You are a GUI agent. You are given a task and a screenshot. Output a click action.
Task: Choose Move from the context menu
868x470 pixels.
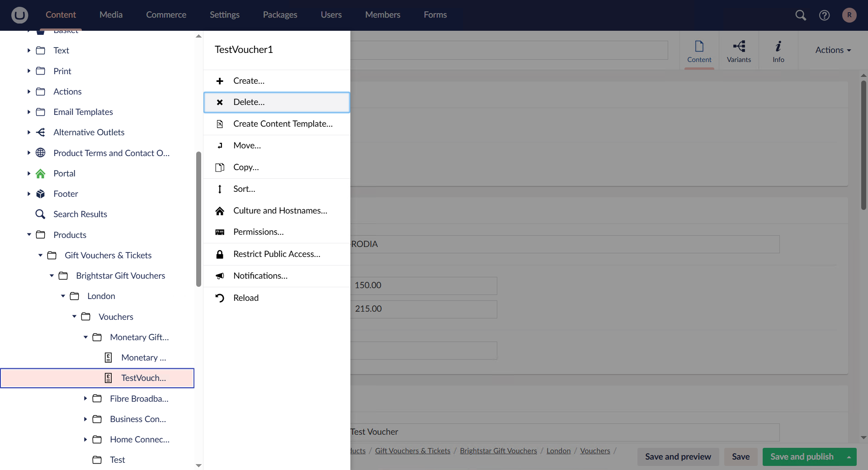pyautogui.click(x=247, y=145)
